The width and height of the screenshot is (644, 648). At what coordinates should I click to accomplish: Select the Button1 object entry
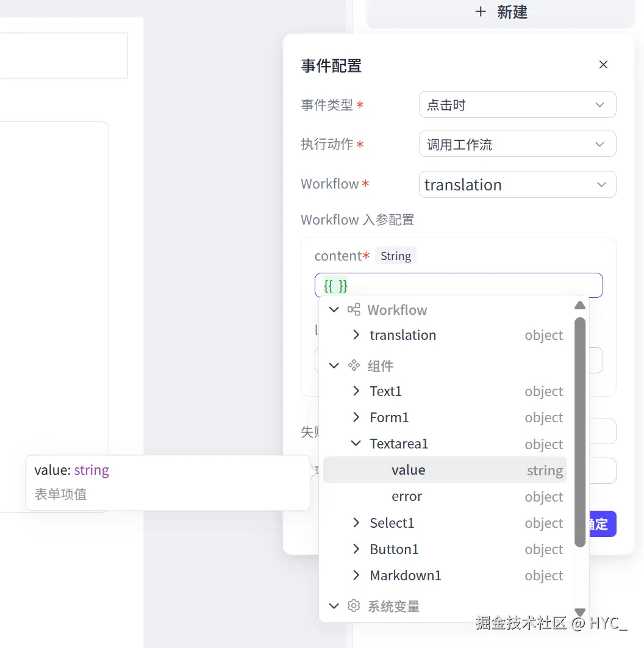click(445, 549)
